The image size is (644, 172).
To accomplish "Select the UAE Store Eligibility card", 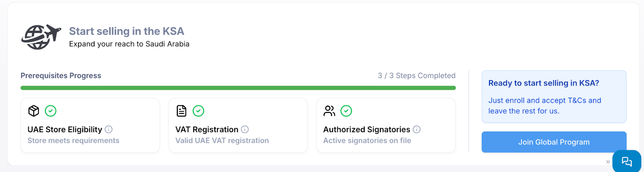I will (90, 125).
